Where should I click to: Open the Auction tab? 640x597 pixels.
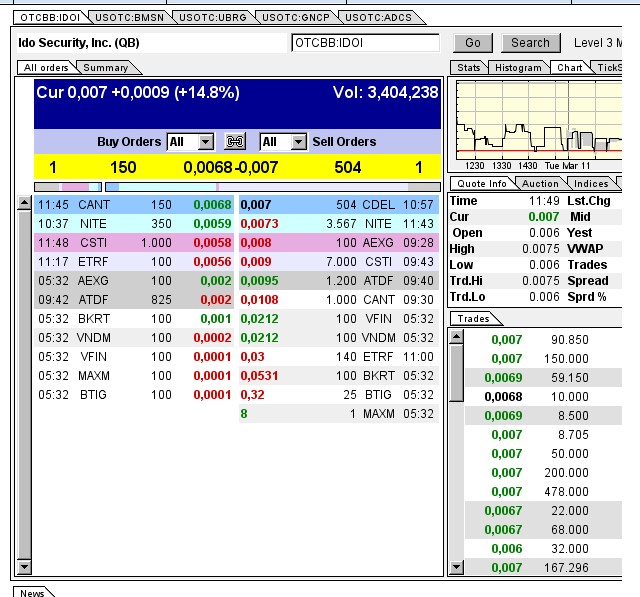pyautogui.click(x=540, y=184)
